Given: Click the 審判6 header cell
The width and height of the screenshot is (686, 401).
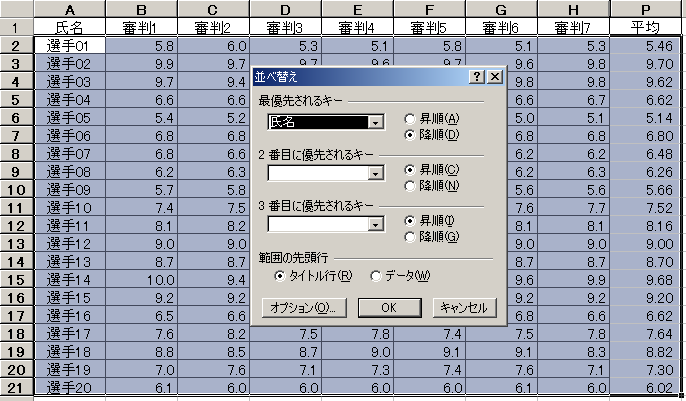Looking at the screenshot, I should (x=501, y=28).
